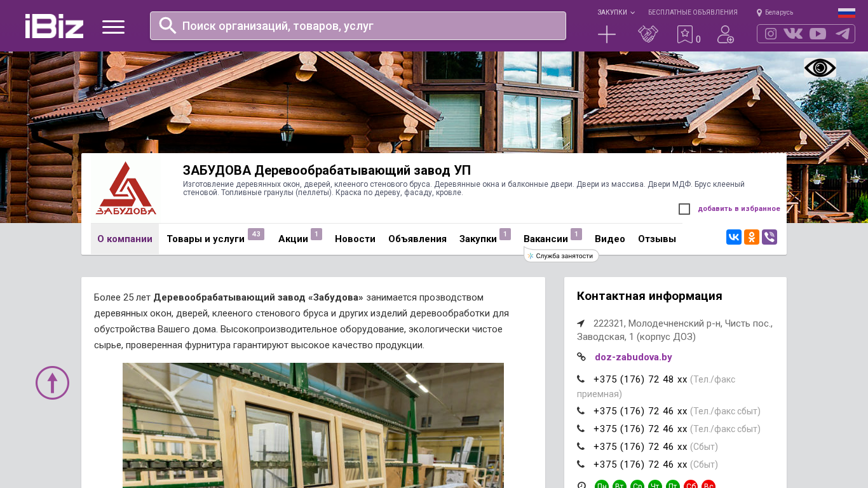Share company page via Viber
Viewport: 868px width, 488px height.
770,237
